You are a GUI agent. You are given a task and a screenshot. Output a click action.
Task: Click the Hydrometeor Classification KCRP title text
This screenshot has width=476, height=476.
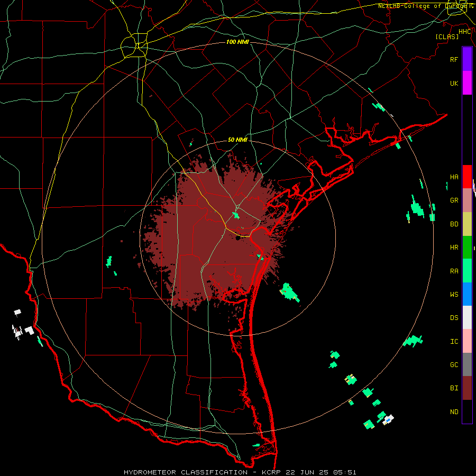(240, 472)
